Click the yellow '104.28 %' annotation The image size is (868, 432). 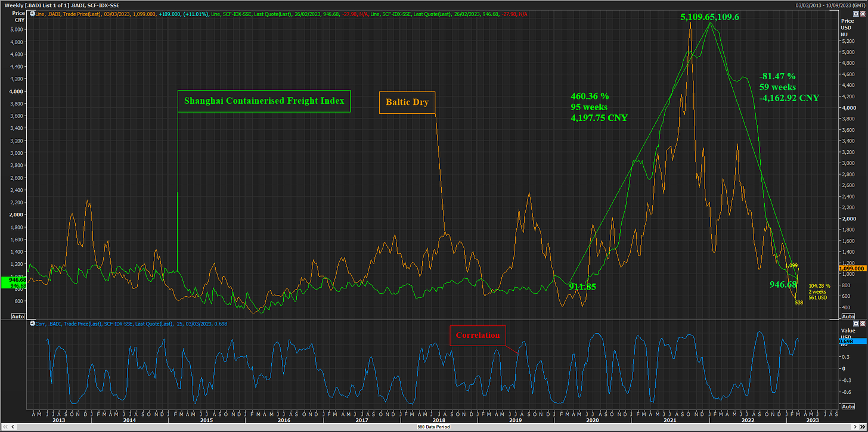click(819, 286)
